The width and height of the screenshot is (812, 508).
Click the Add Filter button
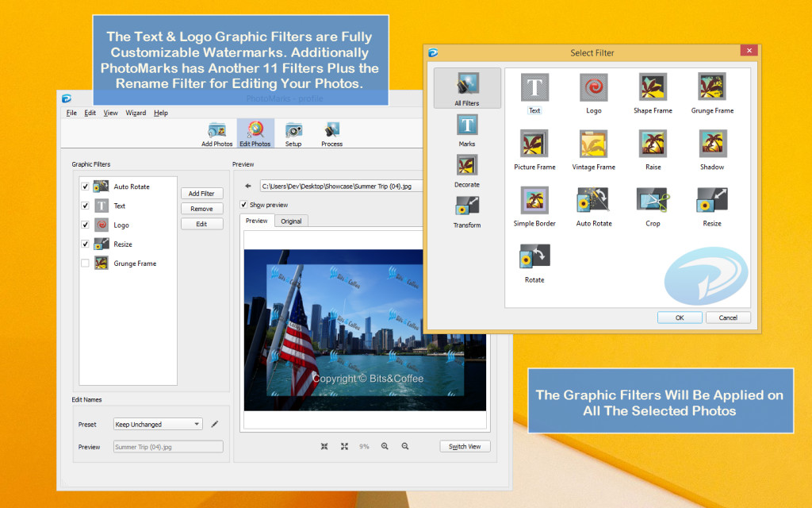(201, 194)
